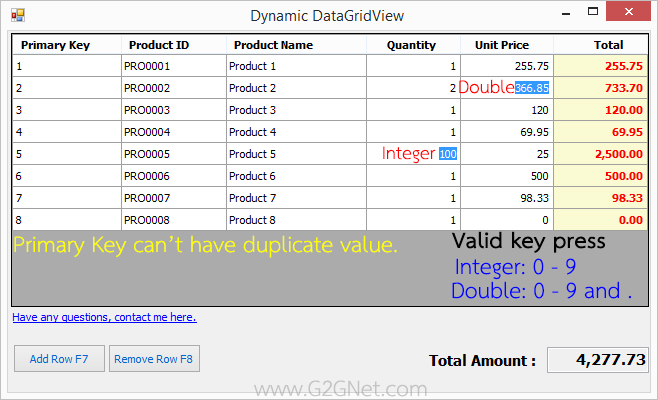Click the total cell 120.00
Screen dimensions: 658x400
point(601,110)
